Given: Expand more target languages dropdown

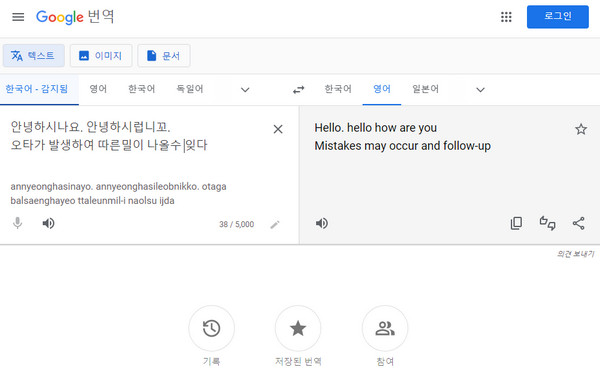Looking at the screenshot, I should [x=480, y=90].
